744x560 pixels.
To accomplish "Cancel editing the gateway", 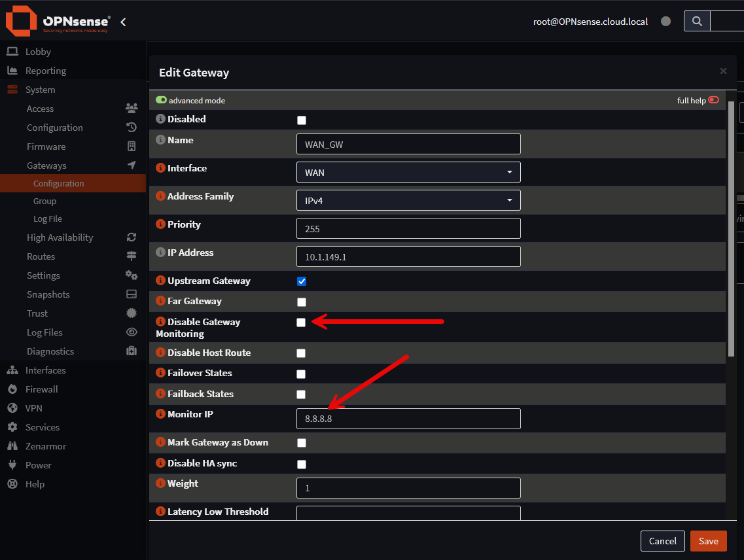I will pyautogui.click(x=662, y=541).
